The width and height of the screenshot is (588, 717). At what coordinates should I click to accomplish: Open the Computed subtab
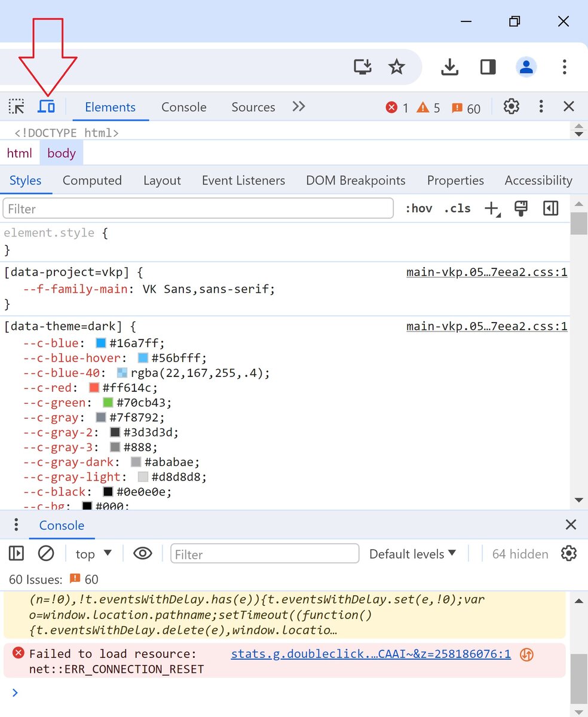pyautogui.click(x=92, y=180)
